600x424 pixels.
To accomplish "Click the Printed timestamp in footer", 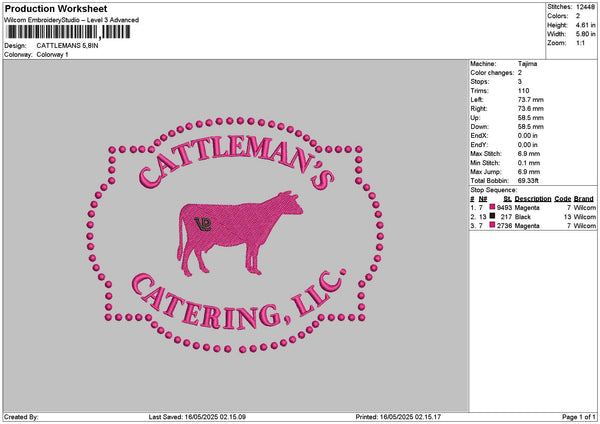I will point(398,417).
